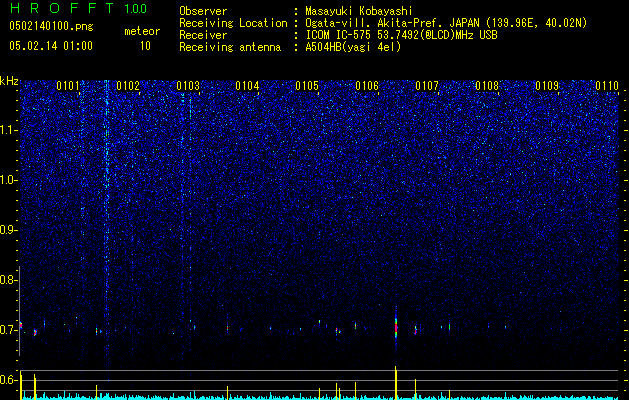Click the 0103 time marker
The height and width of the screenshot is (400, 629).
click(x=188, y=86)
